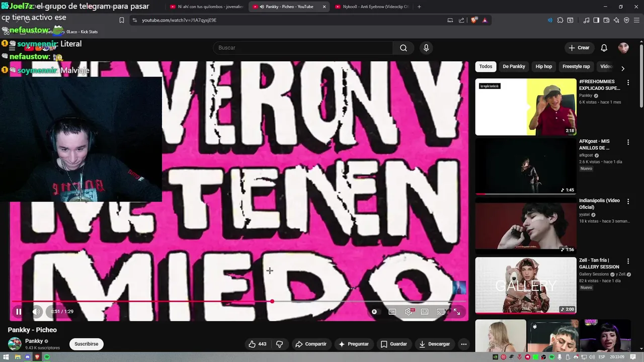Viewport: 644px width, 362px height.
Task: Cast video to a TV device
Action: click(x=441, y=312)
